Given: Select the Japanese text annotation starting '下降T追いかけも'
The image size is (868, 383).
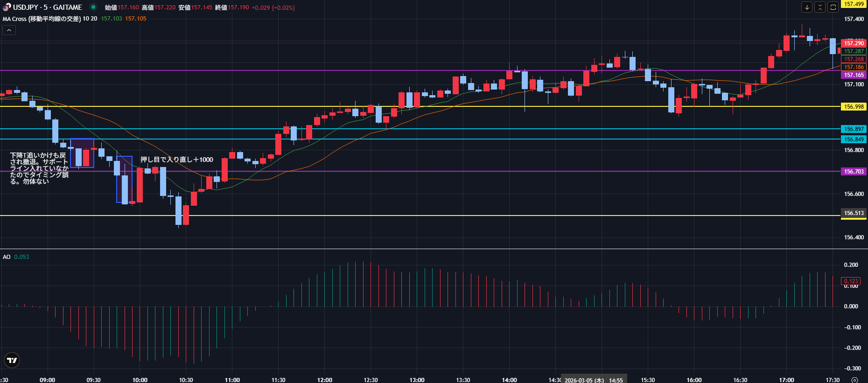Looking at the screenshot, I should point(39,168).
